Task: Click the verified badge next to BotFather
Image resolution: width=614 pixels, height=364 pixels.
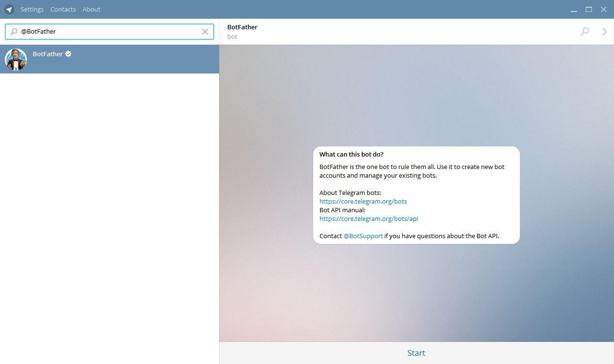Action: coord(68,54)
